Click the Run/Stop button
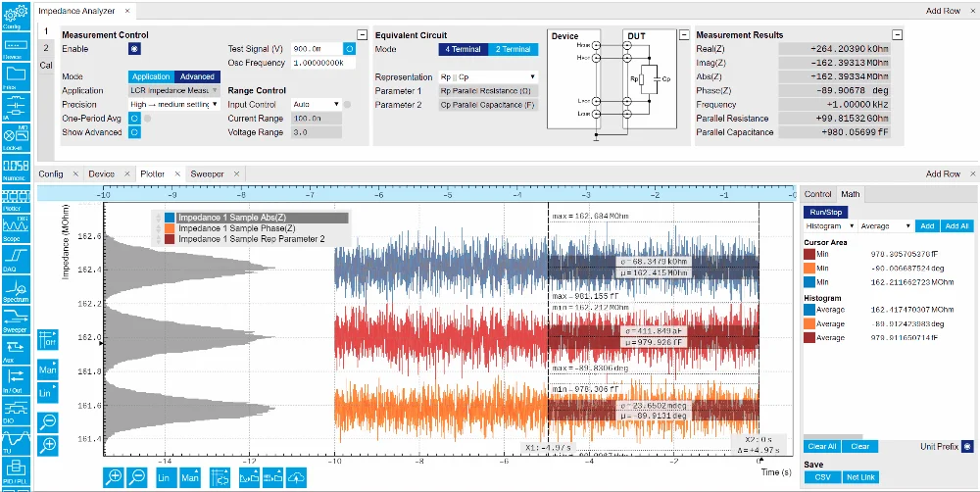Viewport: 980px width, 492px height. tap(825, 212)
